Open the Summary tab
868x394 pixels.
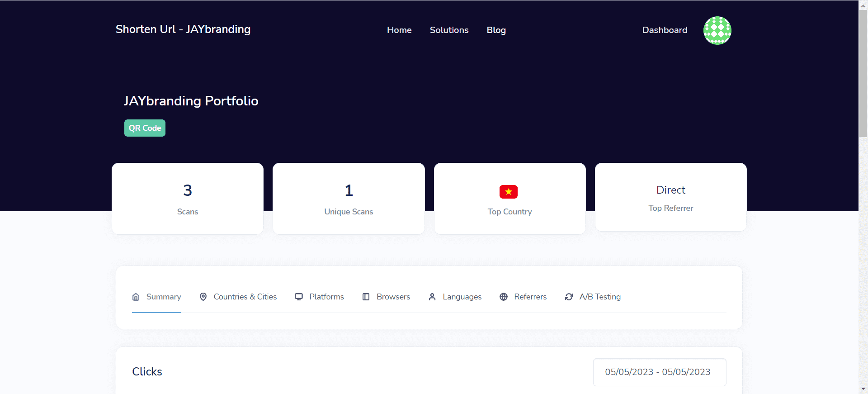click(x=156, y=297)
